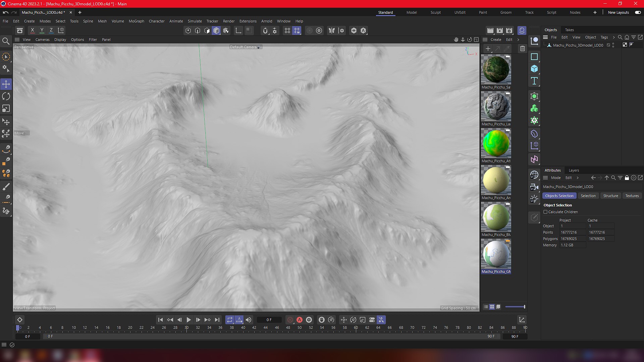Toggle the New Layouts switch
This screenshot has width=644, height=362.
[638, 12]
